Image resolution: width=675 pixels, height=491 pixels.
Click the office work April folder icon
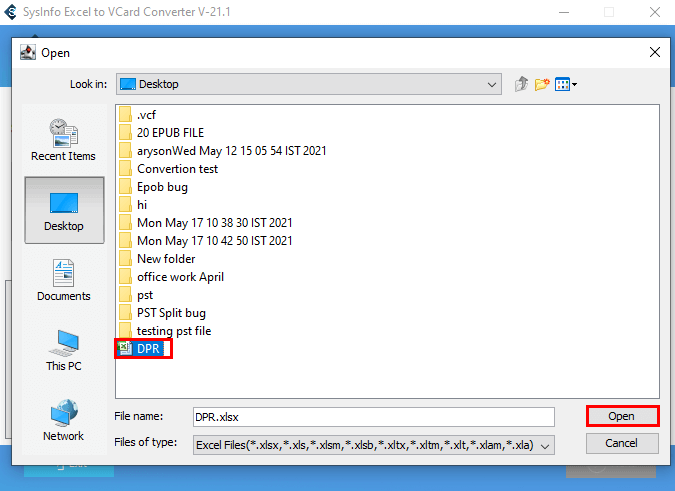(x=125, y=277)
